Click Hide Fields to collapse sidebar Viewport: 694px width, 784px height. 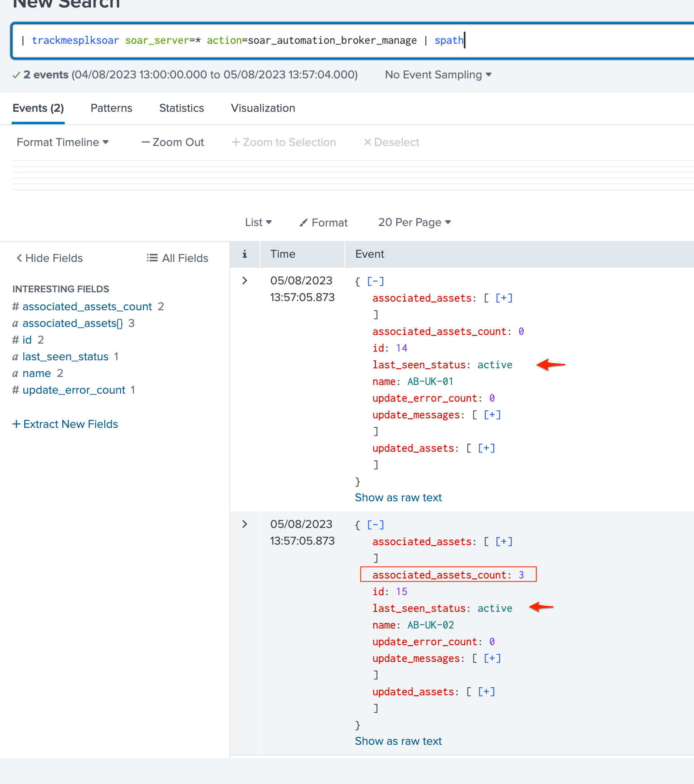pyautogui.click(x=50, y=258)
